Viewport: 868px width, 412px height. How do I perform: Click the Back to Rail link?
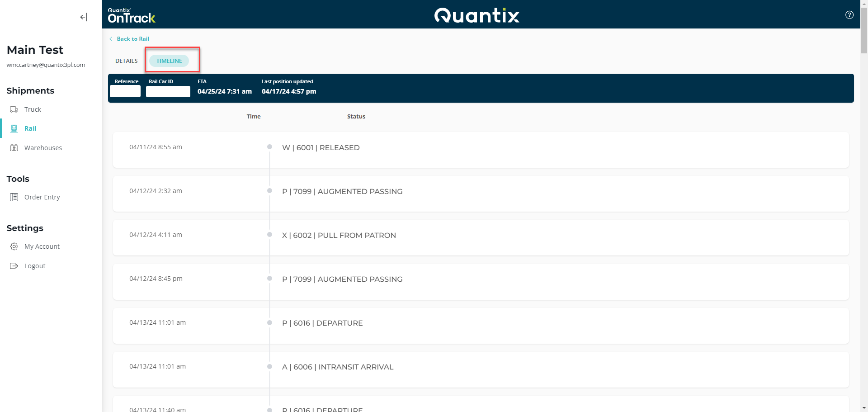(133, 38)
